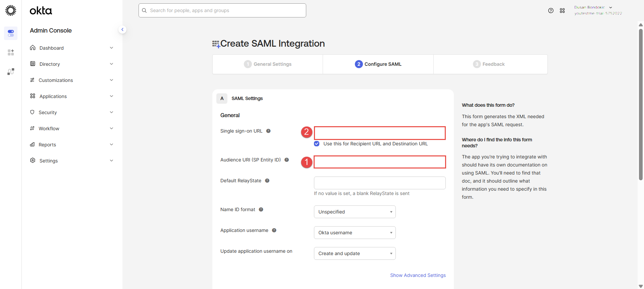The image size is (644, 289).
Task: Expand the Applications sidebar menu
Action: tap(71, 96)
